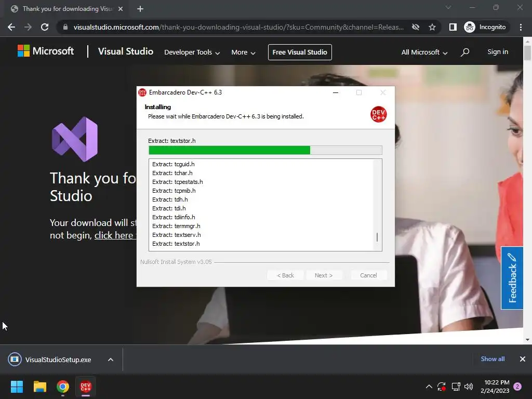Click the tracking protection eye-slash icon
The height and width of the screenshot is (399, 532).
[x=415, y=27]
